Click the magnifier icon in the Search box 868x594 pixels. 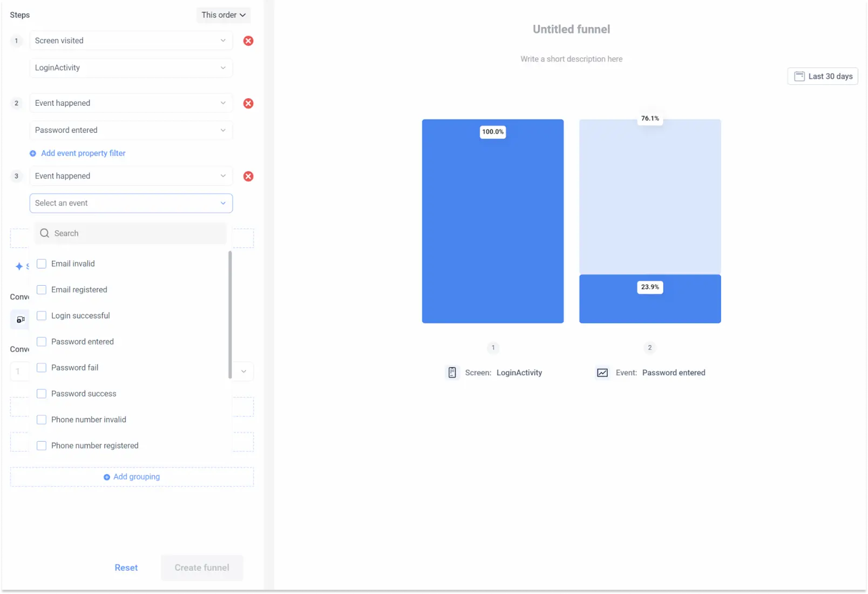click(45, 233)
